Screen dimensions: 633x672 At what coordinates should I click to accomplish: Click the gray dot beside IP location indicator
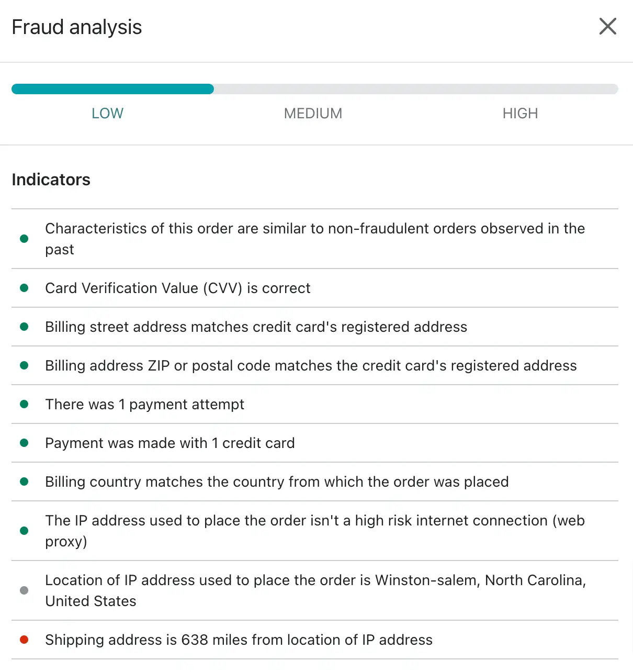[24, 590]
